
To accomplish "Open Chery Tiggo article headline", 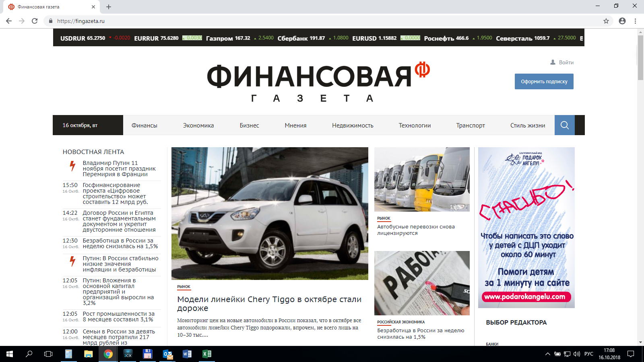I will [269, 304].
